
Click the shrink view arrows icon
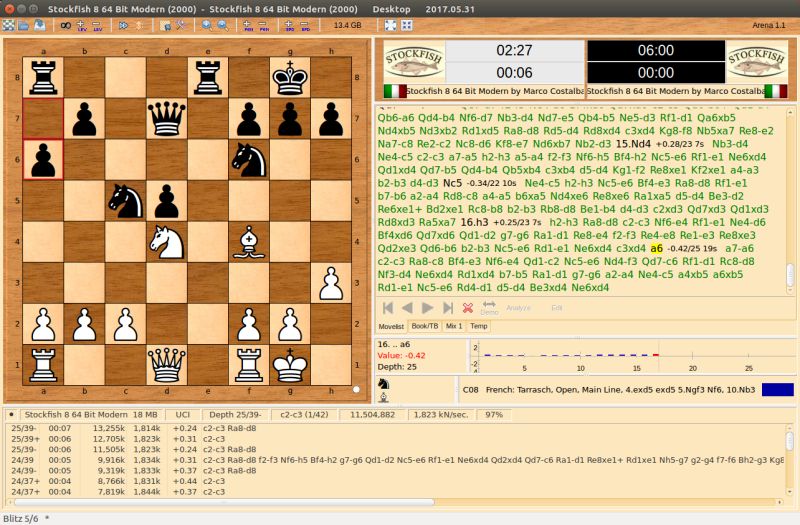pyautogui.click(x=407, y=25)
